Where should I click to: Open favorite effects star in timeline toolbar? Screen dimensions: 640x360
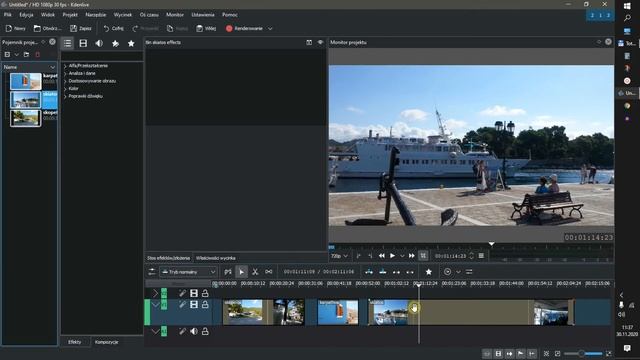[429, 272]
